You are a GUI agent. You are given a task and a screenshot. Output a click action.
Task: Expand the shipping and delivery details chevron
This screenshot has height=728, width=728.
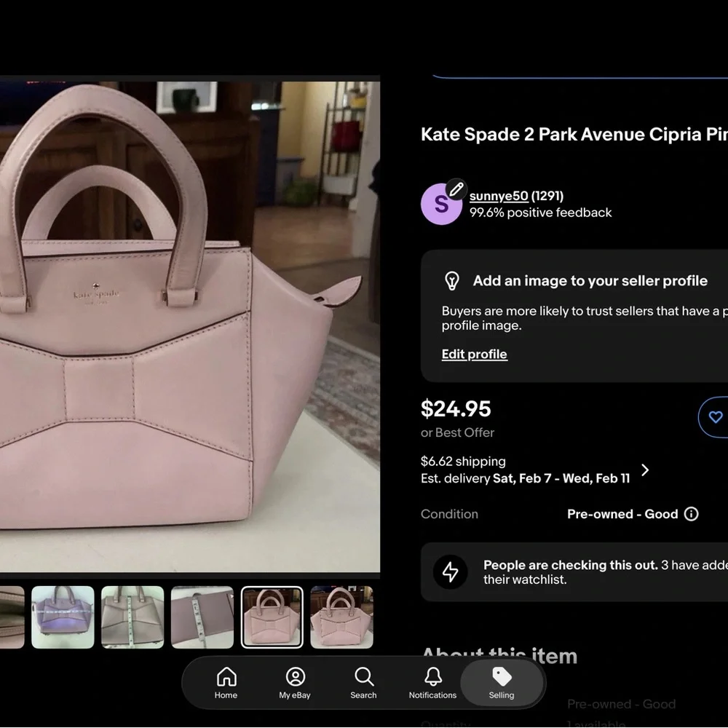(644, 470)
